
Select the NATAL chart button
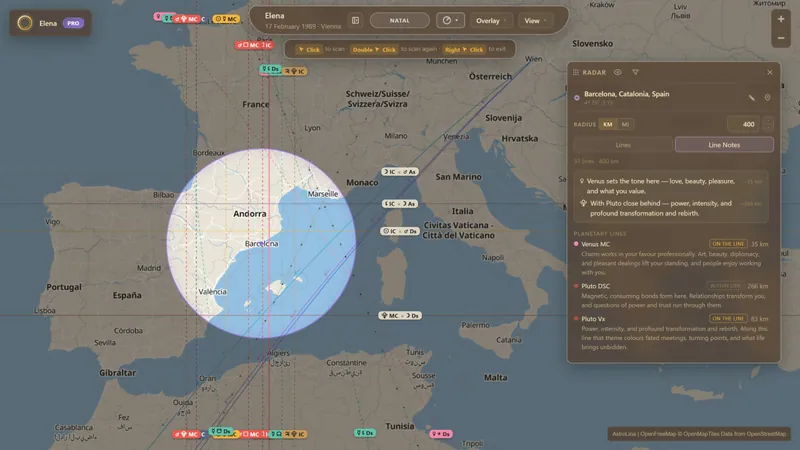click(399, 20)
